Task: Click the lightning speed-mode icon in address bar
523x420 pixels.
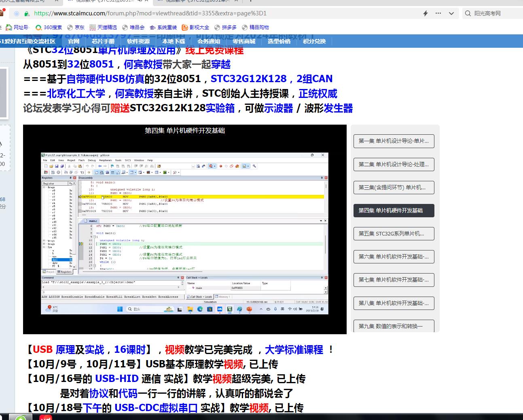Action: click(426, 13)
